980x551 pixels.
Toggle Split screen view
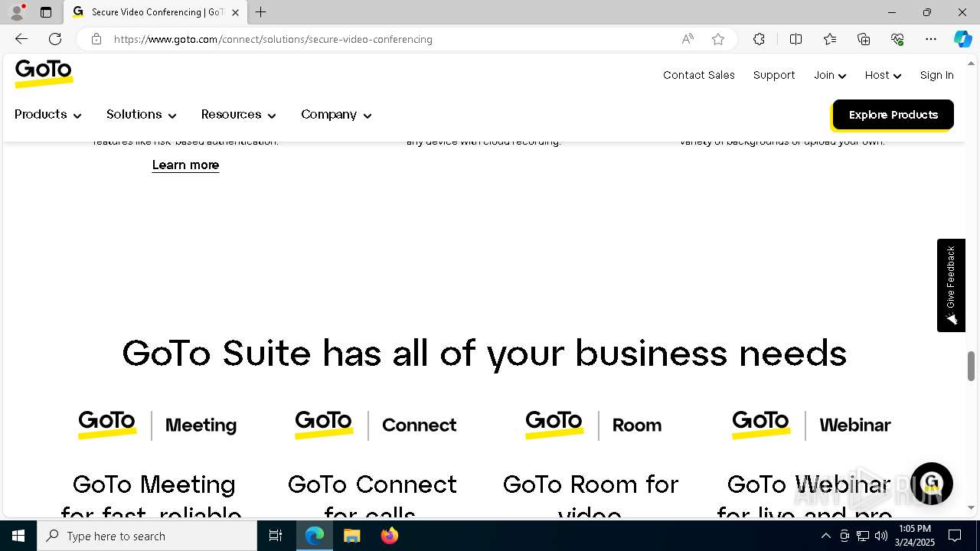pos(795,39)
